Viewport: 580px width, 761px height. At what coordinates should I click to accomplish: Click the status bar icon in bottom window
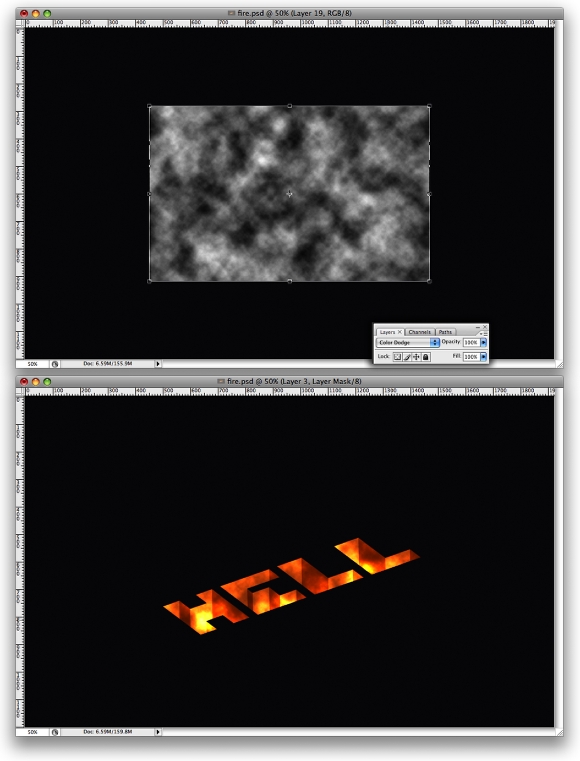pyautogui.click(x=55, y=731)
